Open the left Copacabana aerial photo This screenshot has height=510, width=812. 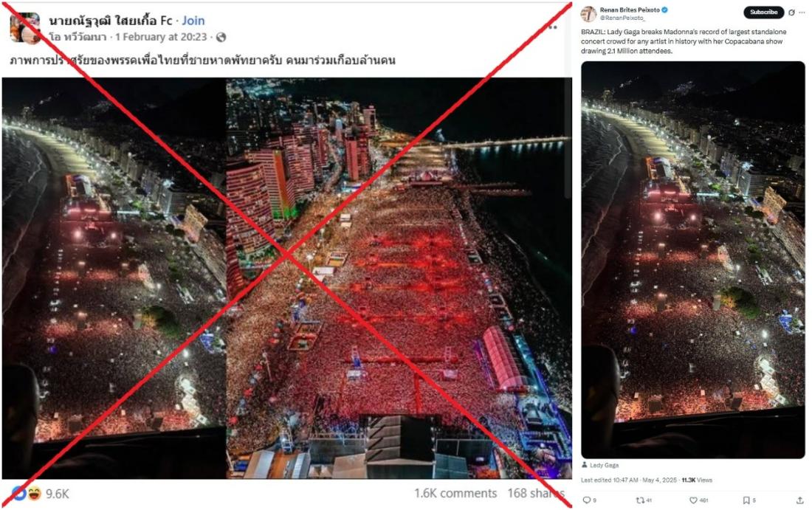pyautogui.click(x=114, y=278)
